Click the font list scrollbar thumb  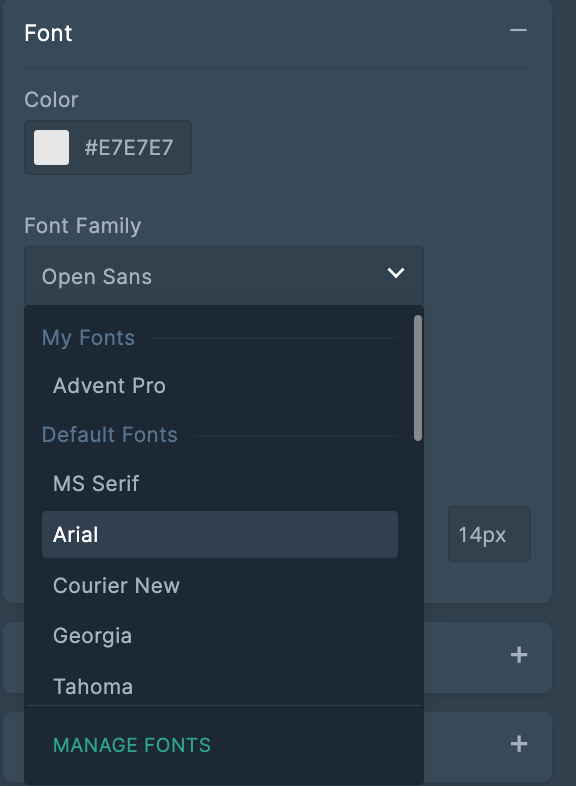click(x=418, y=378)
